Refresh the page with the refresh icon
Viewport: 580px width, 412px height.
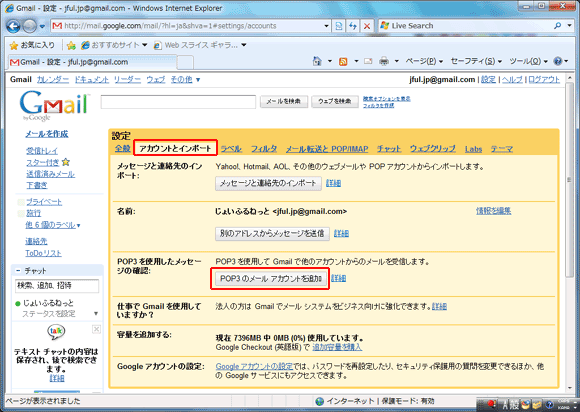pyautogui.click(x=353, y=26)
